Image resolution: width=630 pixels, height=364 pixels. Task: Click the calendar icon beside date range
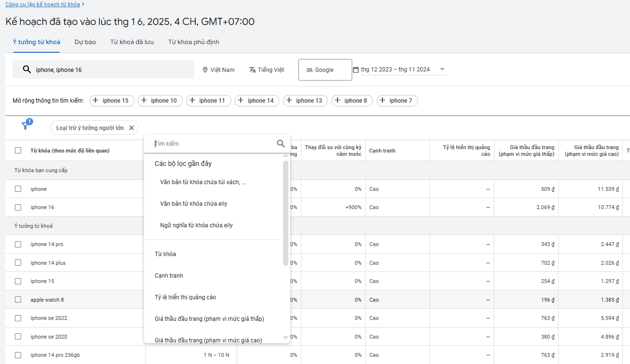356,70
